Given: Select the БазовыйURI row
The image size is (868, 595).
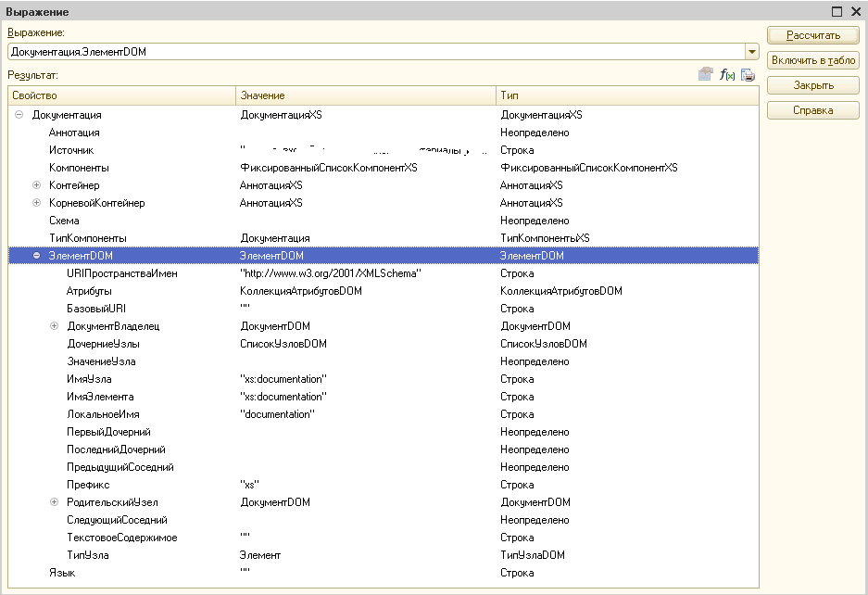Looking at the screenshot, I should pos(384,309).
